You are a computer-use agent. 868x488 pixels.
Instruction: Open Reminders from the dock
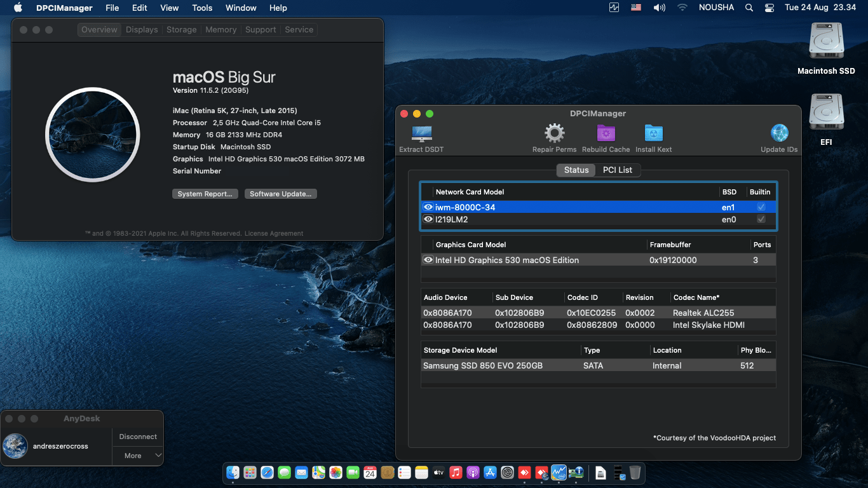point(404,473)
